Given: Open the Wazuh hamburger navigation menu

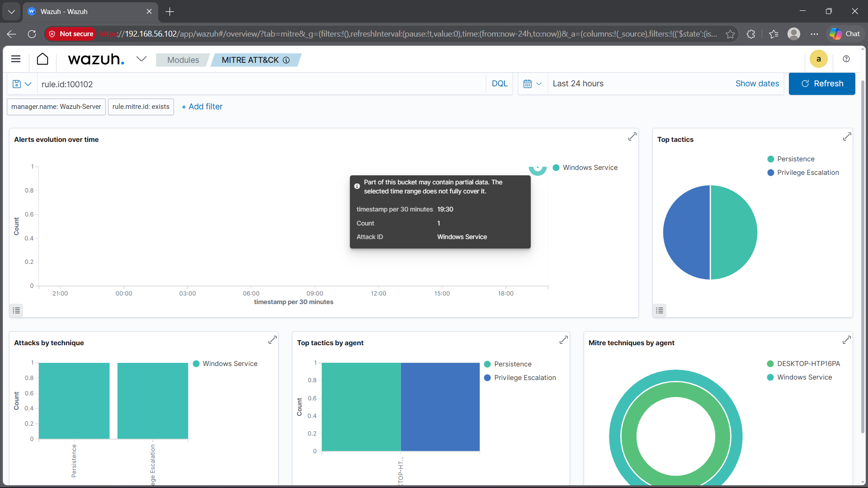Looking at the screenshot, I should click(x=16, y=59).
